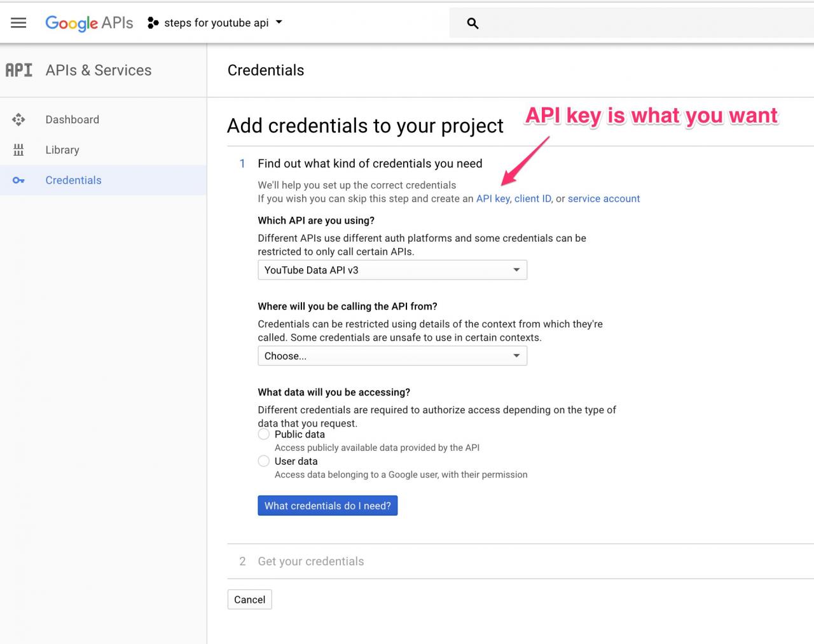This screenshot has width=814, height=644.
Task: Open the Choose... calling context dropdown
Action: pos(392,356)
